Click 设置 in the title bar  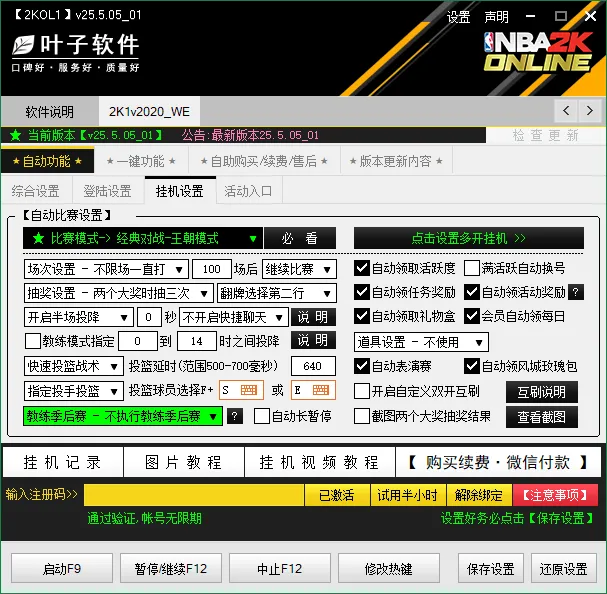coord(459,17)
